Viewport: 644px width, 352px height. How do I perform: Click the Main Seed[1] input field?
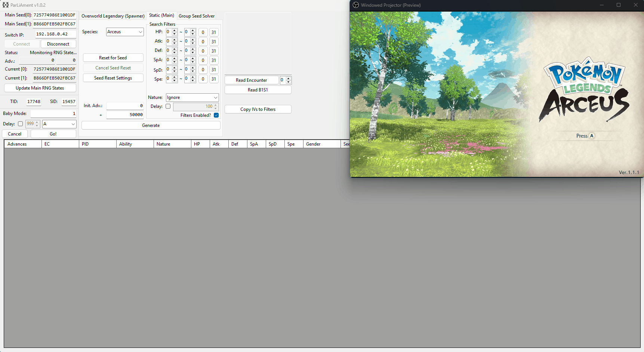pyautogui.click(x=55, y=24)
